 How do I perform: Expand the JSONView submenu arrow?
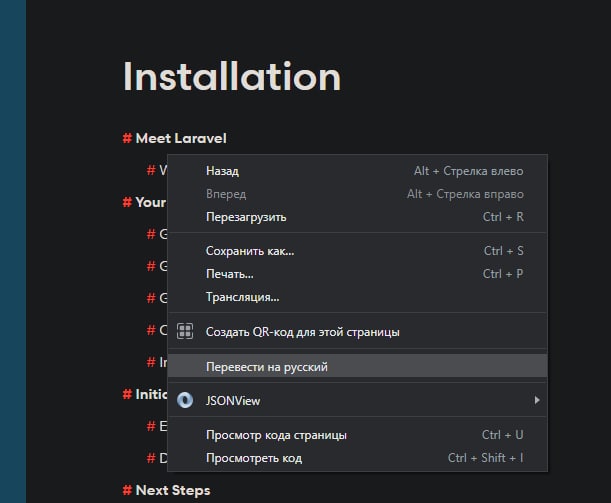pos(537,400)
